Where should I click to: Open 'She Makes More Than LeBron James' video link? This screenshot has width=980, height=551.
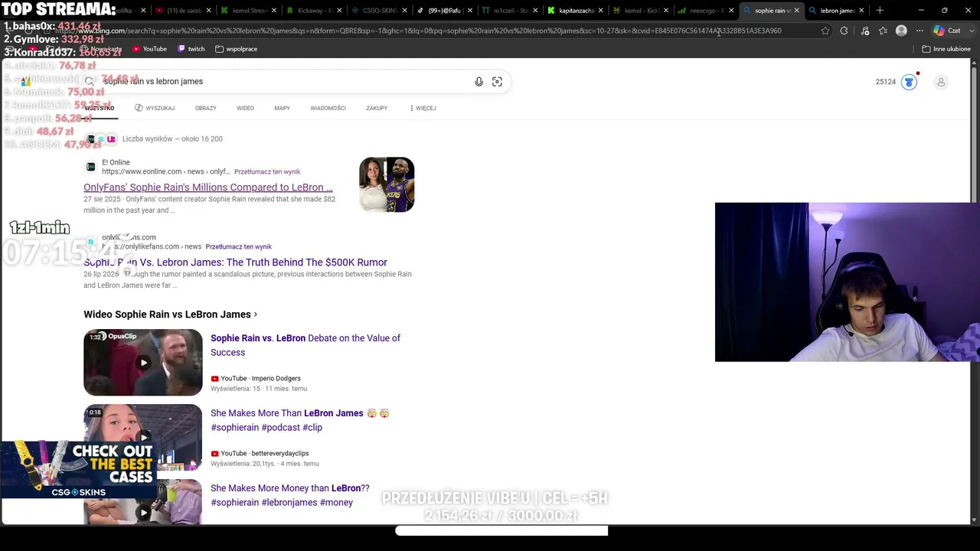pyautogui.click(x=300, y=420)
